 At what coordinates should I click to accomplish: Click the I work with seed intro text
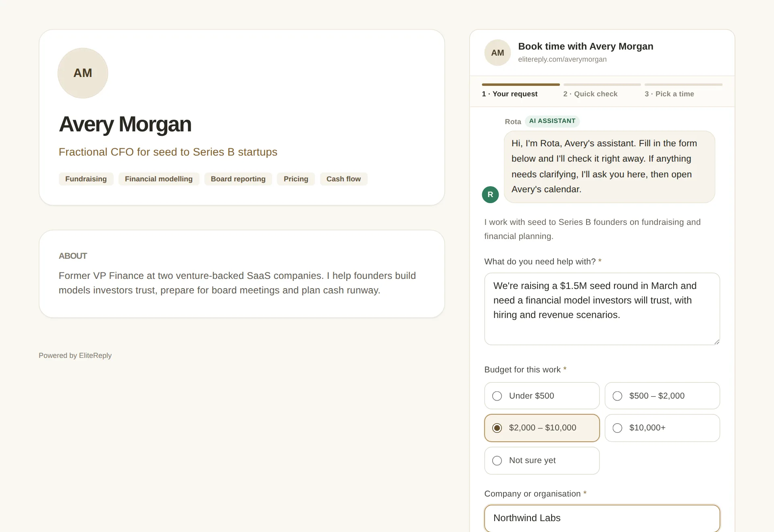pyautogui.click(x=592, y=229)
